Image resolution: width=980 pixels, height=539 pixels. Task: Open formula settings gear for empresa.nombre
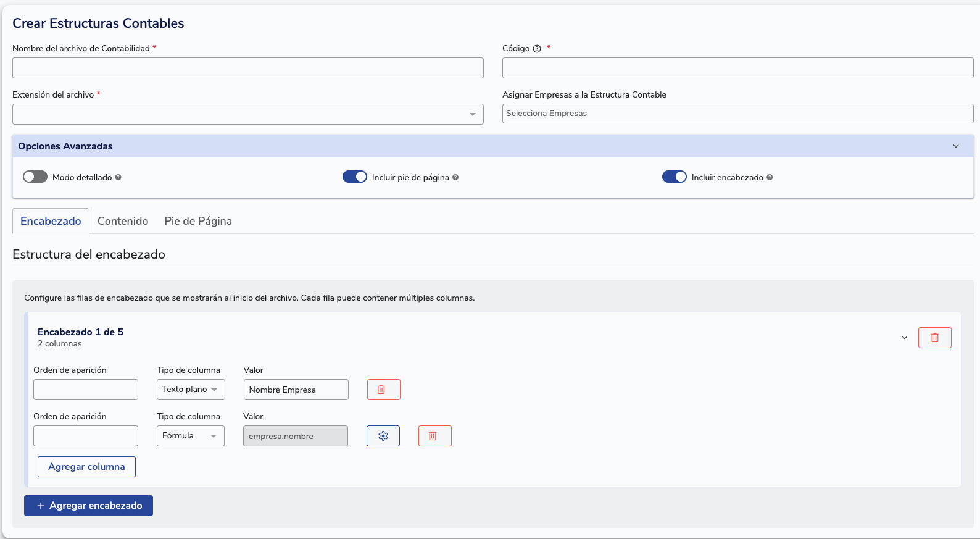(383, 436)
